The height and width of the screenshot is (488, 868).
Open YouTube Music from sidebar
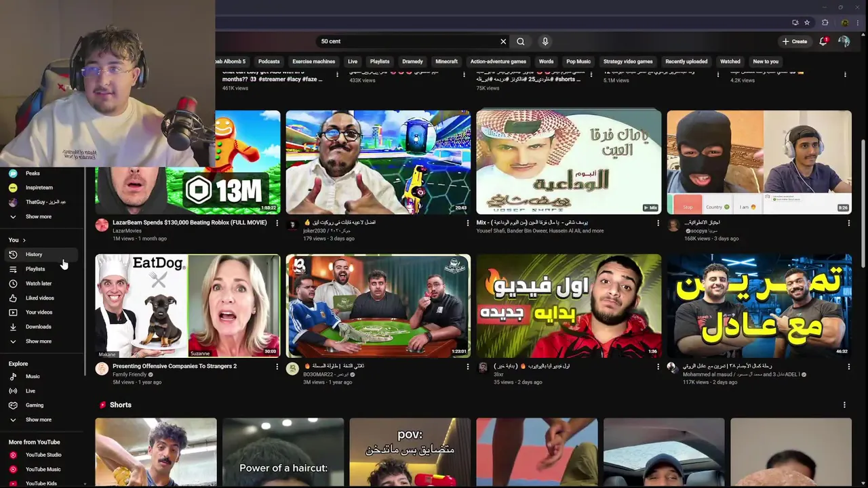[42, 469]
